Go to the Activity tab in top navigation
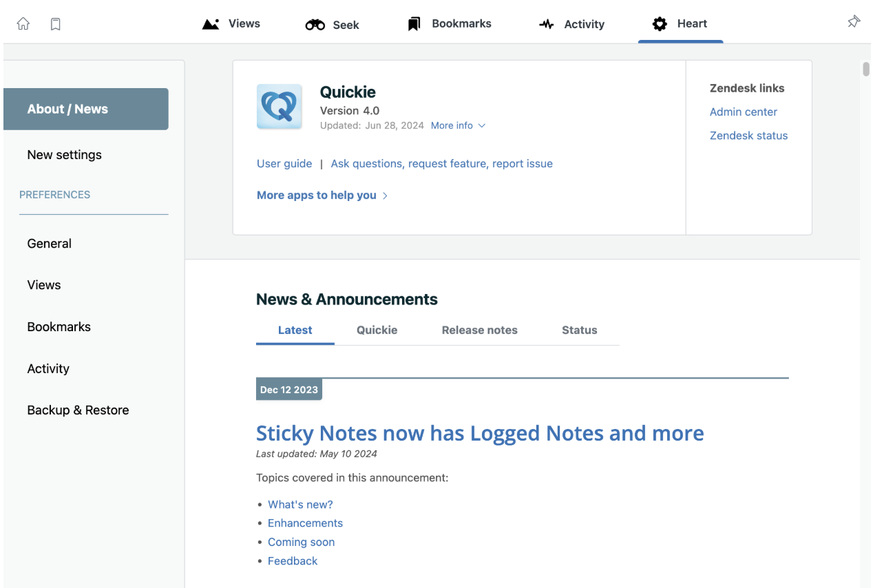Image resolution: width=873 pixels, height=588 pixels. pos(571,25)
